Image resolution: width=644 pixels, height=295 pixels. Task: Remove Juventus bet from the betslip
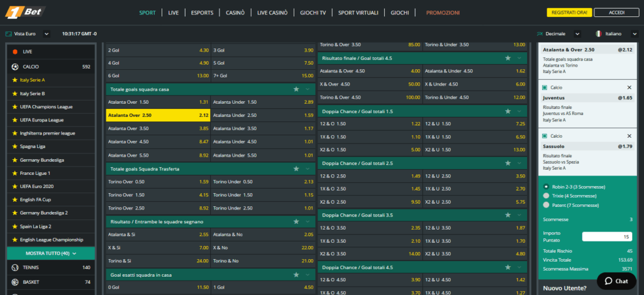pos(629,87)
